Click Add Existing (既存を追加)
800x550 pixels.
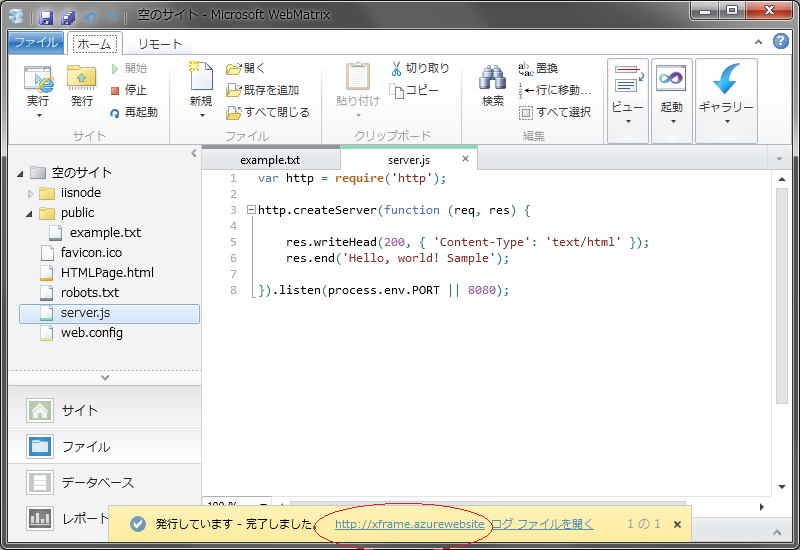262,90
